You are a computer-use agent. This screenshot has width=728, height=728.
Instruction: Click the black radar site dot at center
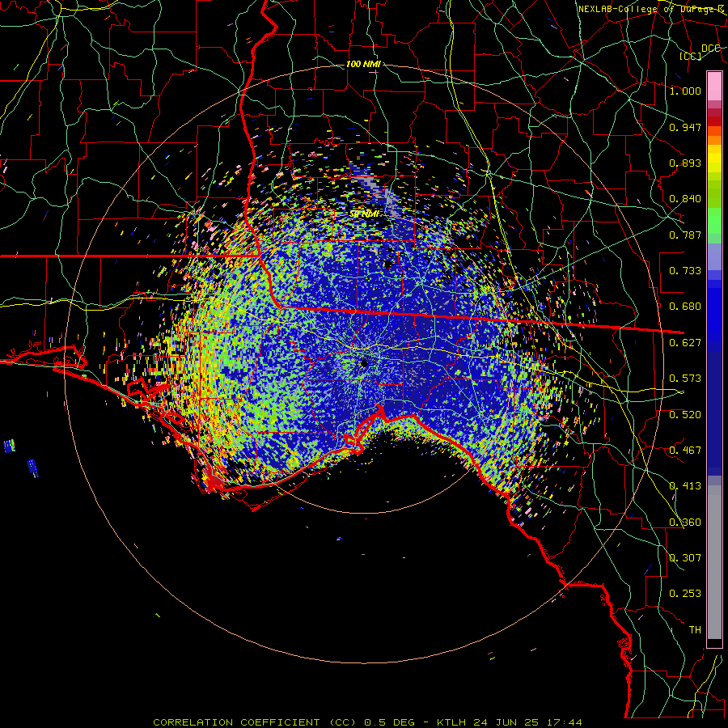(x=364, y=363)
